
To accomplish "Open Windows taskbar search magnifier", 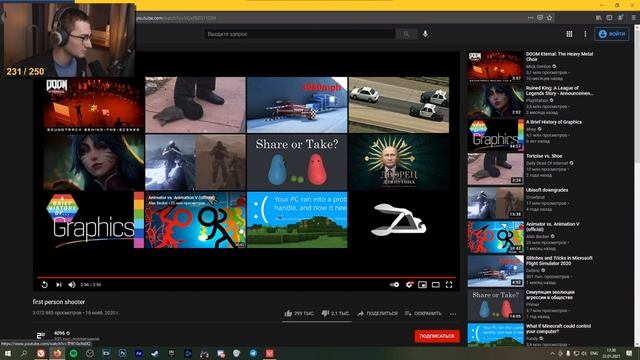I will coord(24,353).
